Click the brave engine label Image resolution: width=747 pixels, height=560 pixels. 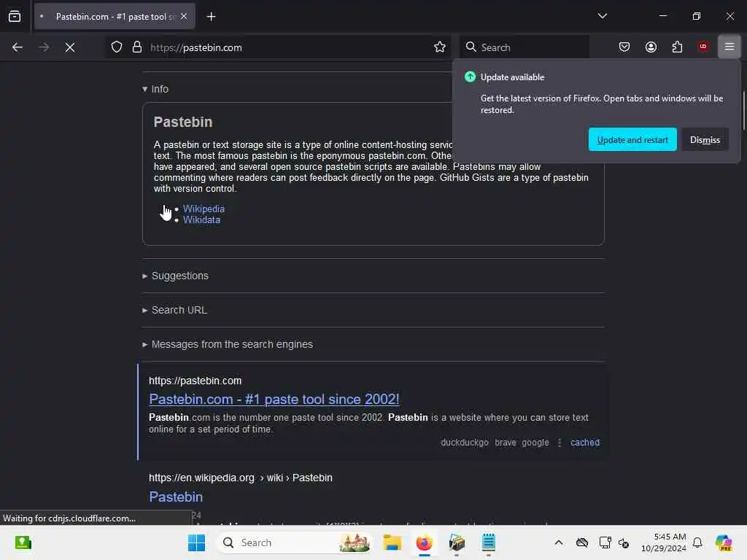point(505,443)
